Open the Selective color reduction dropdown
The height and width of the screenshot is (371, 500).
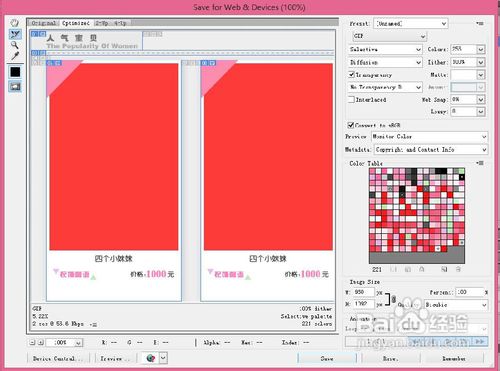click(x=385, y=49)
